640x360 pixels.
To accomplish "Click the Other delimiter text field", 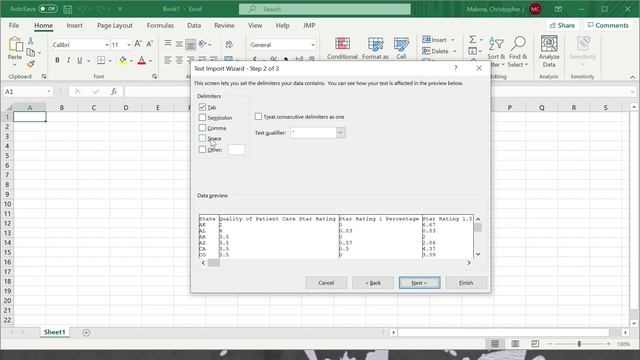I will pyautogui.click(x=236, y=149).
